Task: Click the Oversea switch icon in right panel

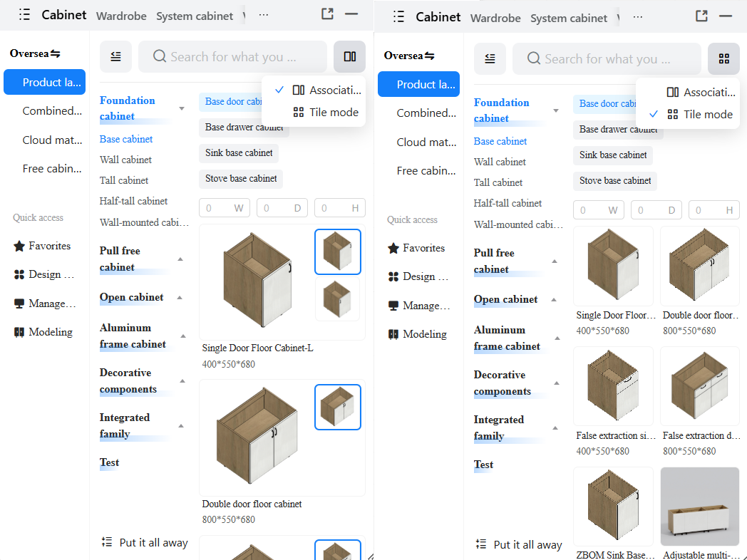Action: [x=429, y=56]
